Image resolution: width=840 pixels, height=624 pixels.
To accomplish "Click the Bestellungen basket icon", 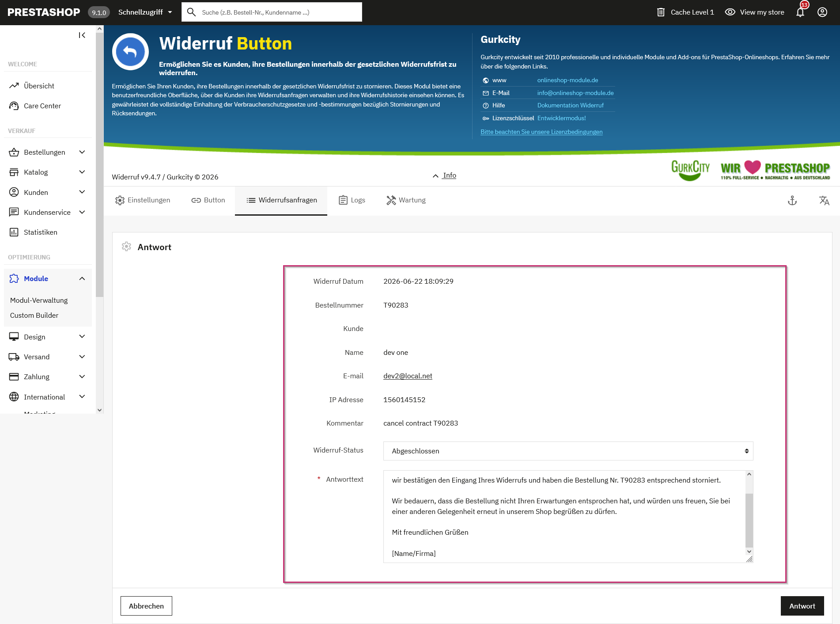I will tap(14, 152).
